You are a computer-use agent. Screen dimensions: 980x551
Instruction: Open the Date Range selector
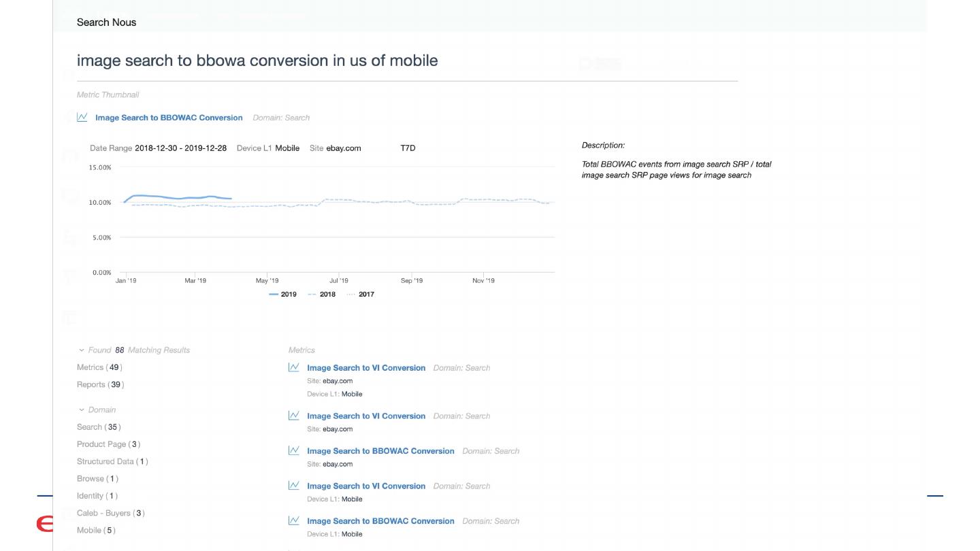click(180, 148)
